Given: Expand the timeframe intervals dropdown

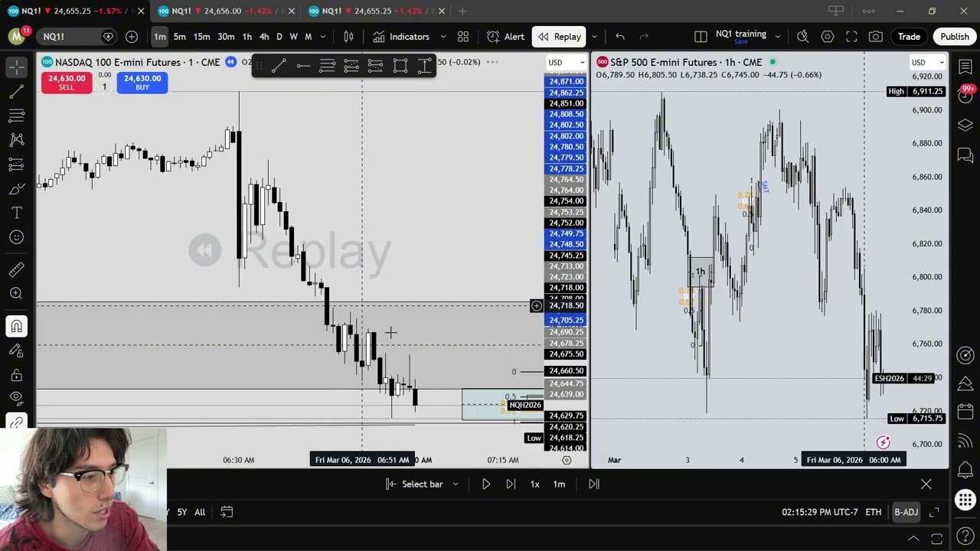Looking at the screenshot, I should click(323, 37).
